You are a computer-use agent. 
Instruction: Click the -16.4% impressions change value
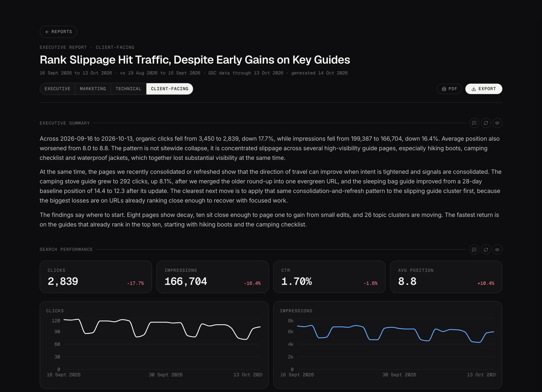[252, 283]
